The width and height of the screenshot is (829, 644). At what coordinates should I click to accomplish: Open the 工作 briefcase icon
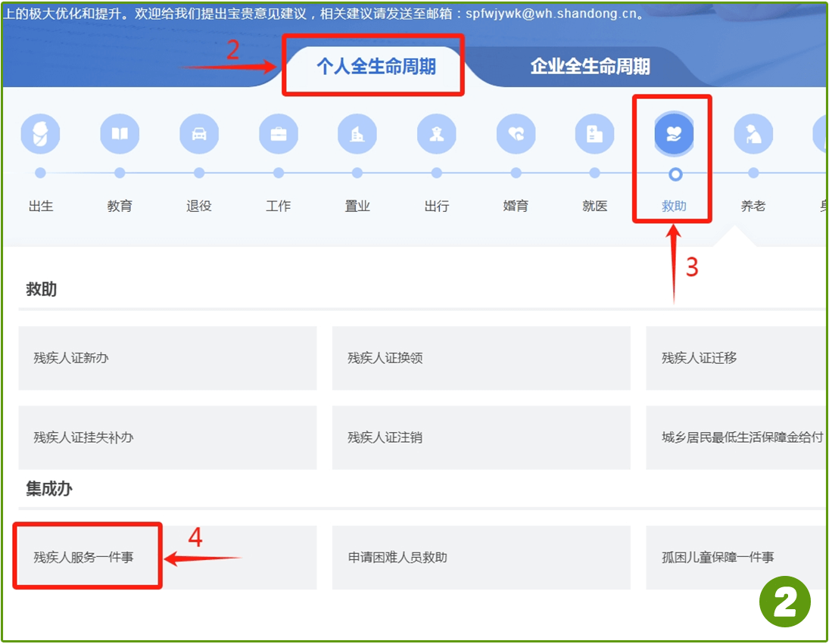[279, 134]
